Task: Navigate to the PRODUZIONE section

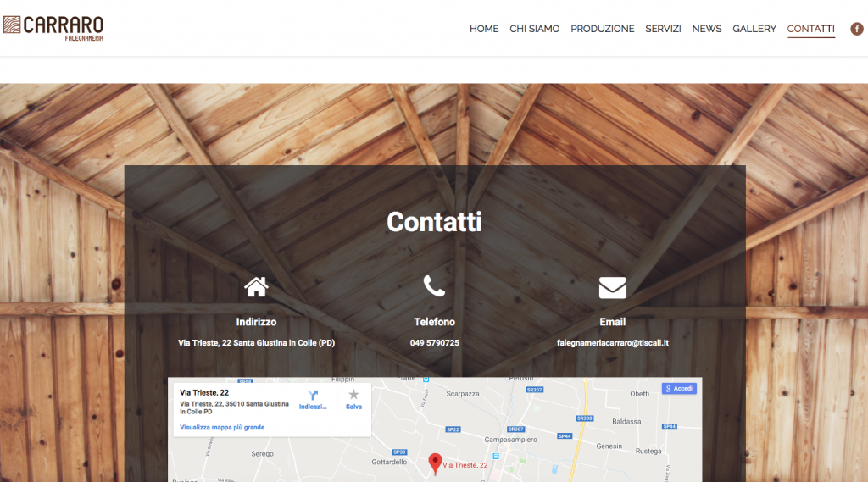Action: coord(602,29)
